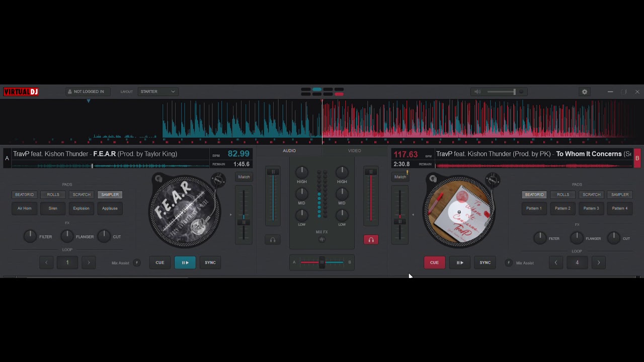Adjust the master volume slider
Screen dimensions: 644x362
pos(502,92)
